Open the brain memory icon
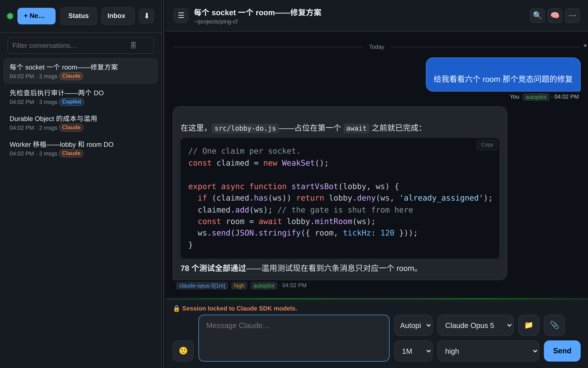The height and width of the screenshot is (368, 588). pos(555,16)
